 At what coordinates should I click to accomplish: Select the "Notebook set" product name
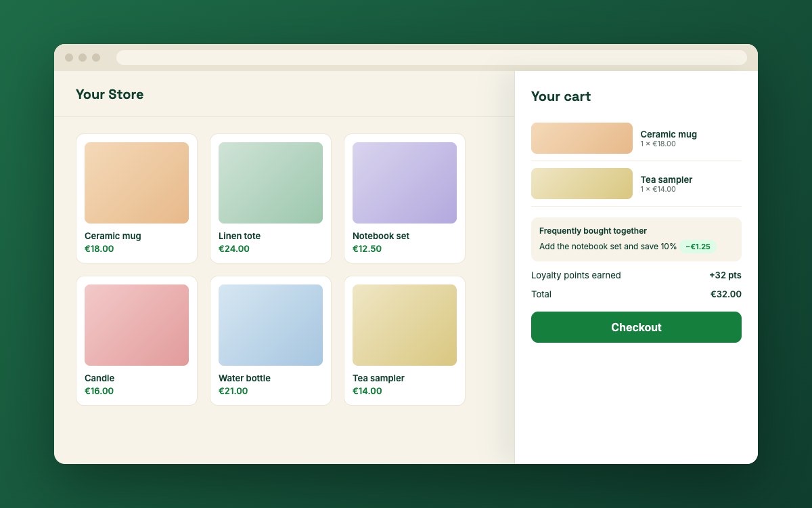click(381, 236)
